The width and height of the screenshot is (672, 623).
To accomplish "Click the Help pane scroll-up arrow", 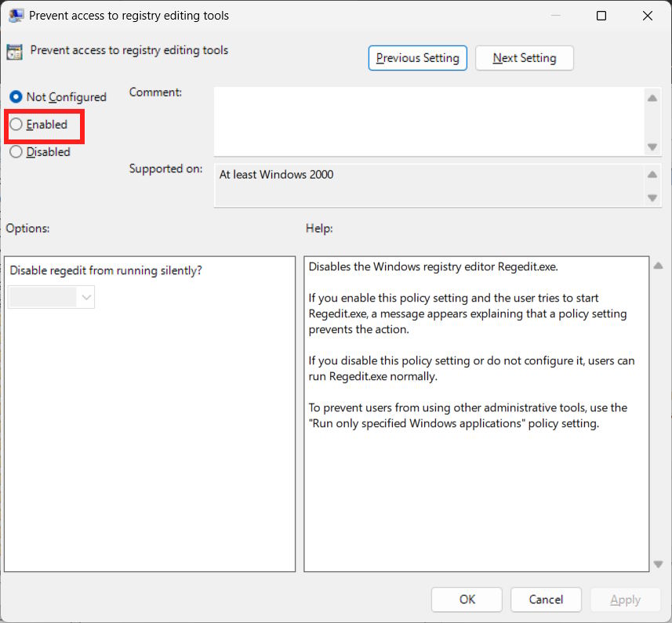I will point(658,265).
